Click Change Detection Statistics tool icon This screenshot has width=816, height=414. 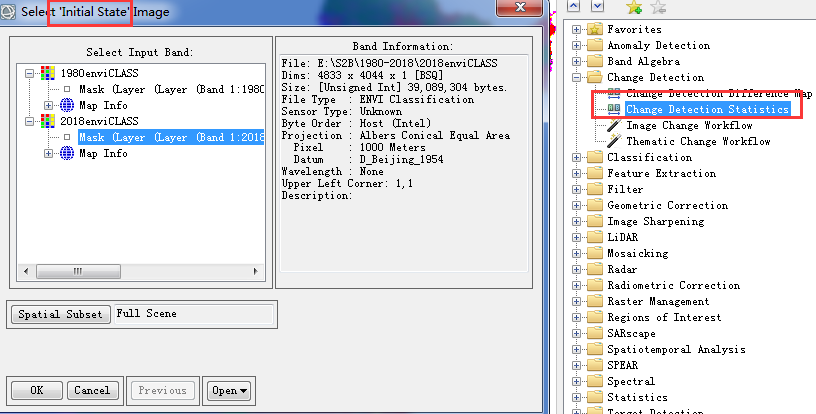(x=614, y=109)
